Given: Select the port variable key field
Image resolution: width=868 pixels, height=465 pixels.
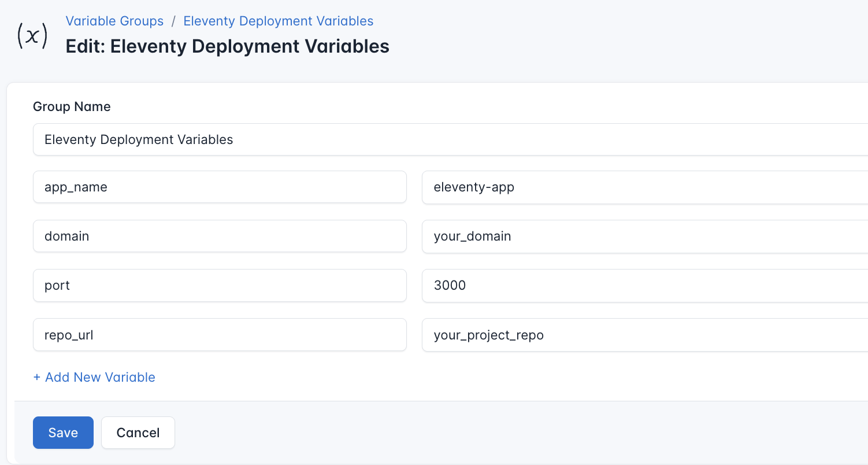Looking at the screenshot, I should [220, 285].
